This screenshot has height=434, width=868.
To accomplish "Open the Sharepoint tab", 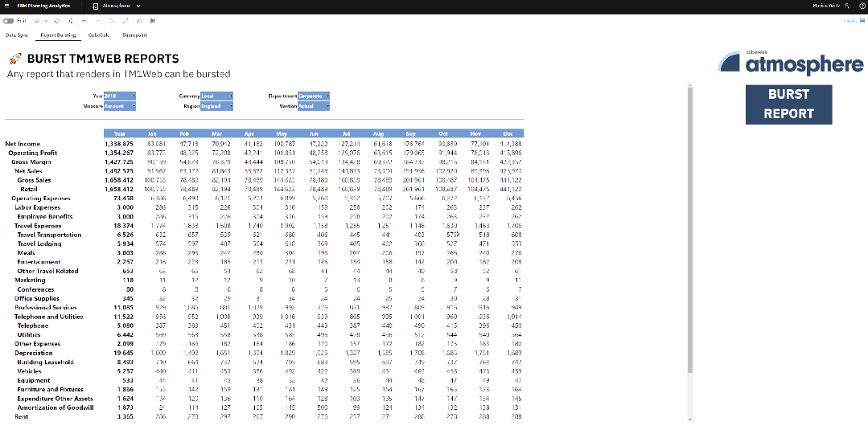I will (x=134, y=35).
